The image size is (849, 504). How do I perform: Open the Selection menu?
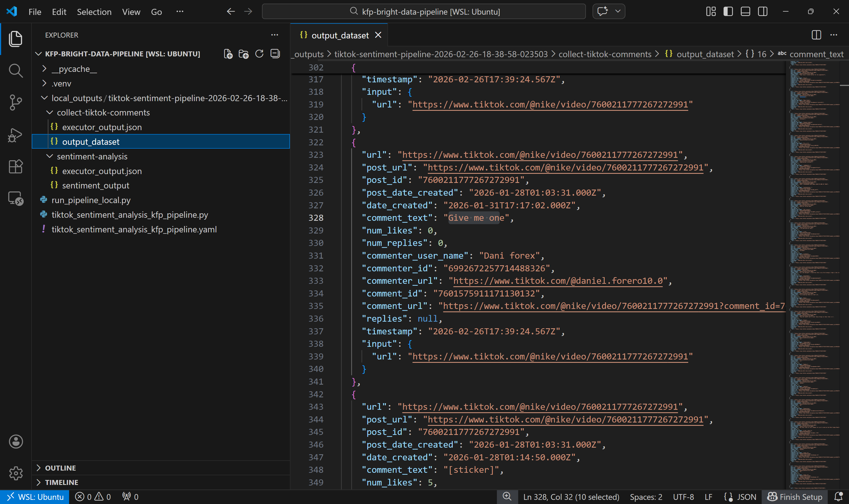click(94, 12)
